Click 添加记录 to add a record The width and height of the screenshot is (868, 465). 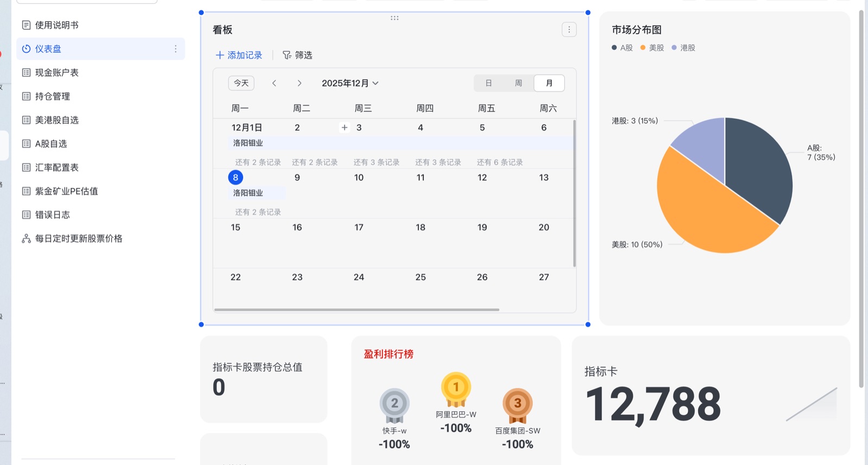[x=239, y=55]
